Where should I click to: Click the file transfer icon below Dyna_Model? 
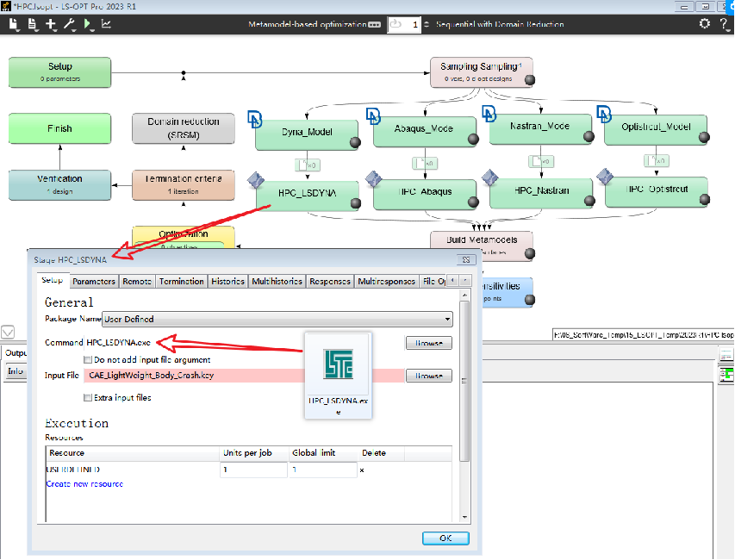tap(308, 165)
